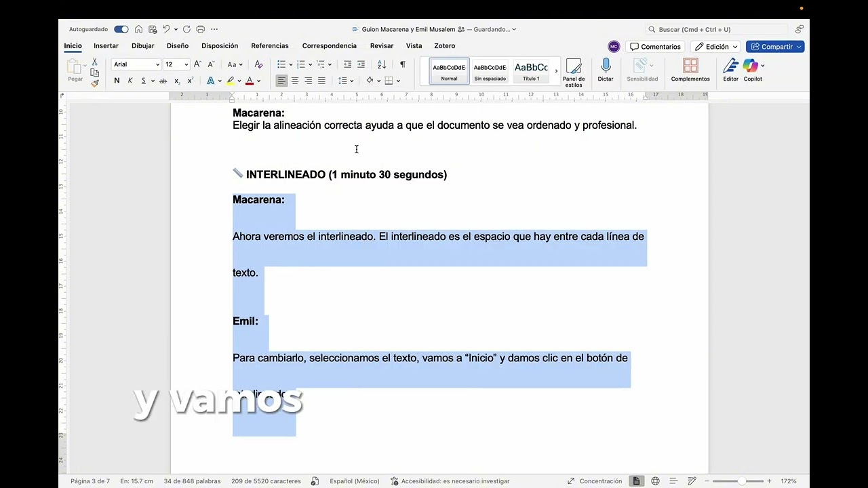Click the Pegar paste button
Image resolution: width=868 pixels, height=488 pixels.
click(x=74, y=70)
